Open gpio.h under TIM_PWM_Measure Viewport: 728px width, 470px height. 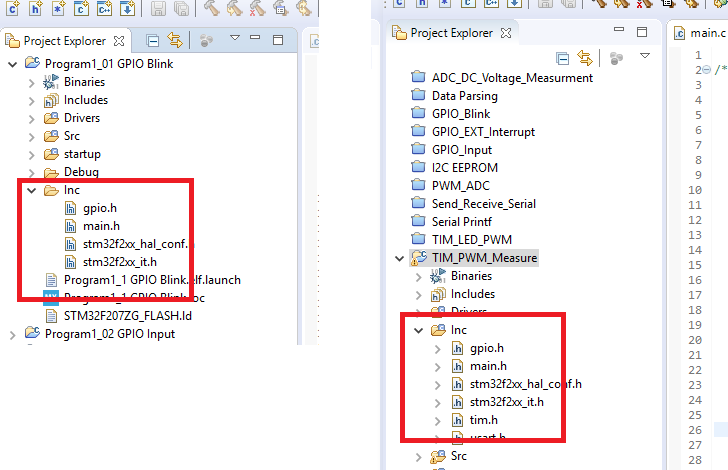[487, 348]
